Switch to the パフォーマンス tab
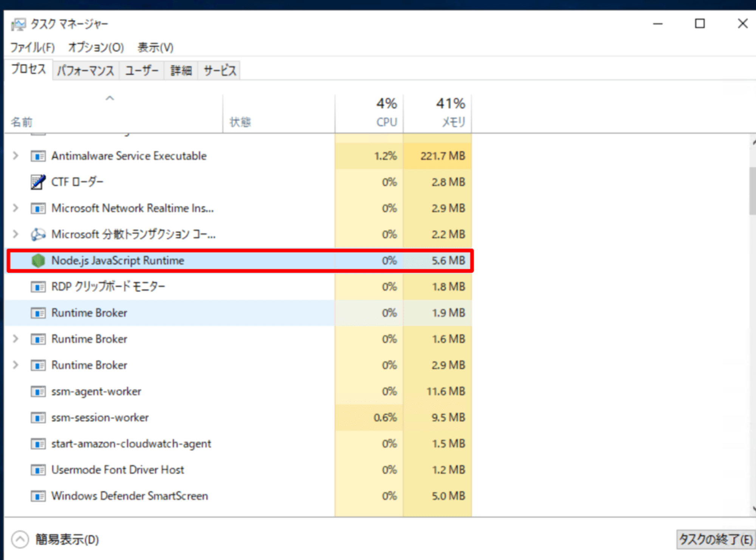Image resolution: width=756 pixels, height=560 pixels. (x=86, y=71)
